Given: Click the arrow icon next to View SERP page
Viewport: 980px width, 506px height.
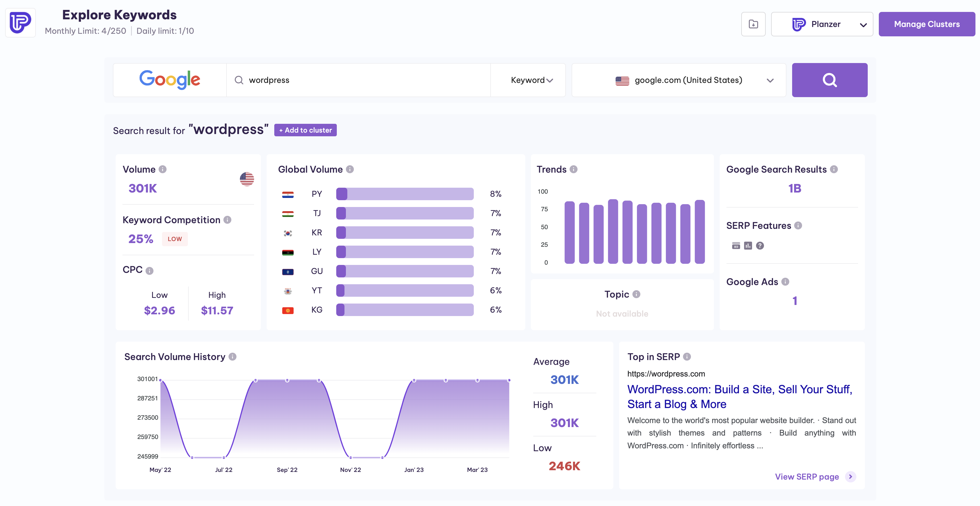Looking at the screenshot, I should [x=850, y=477].
